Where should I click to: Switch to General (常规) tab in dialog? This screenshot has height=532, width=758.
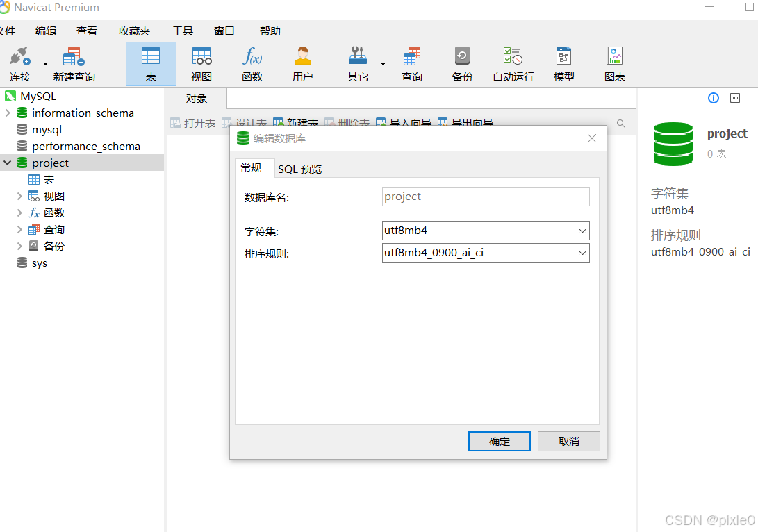click(x=252, y=168)
